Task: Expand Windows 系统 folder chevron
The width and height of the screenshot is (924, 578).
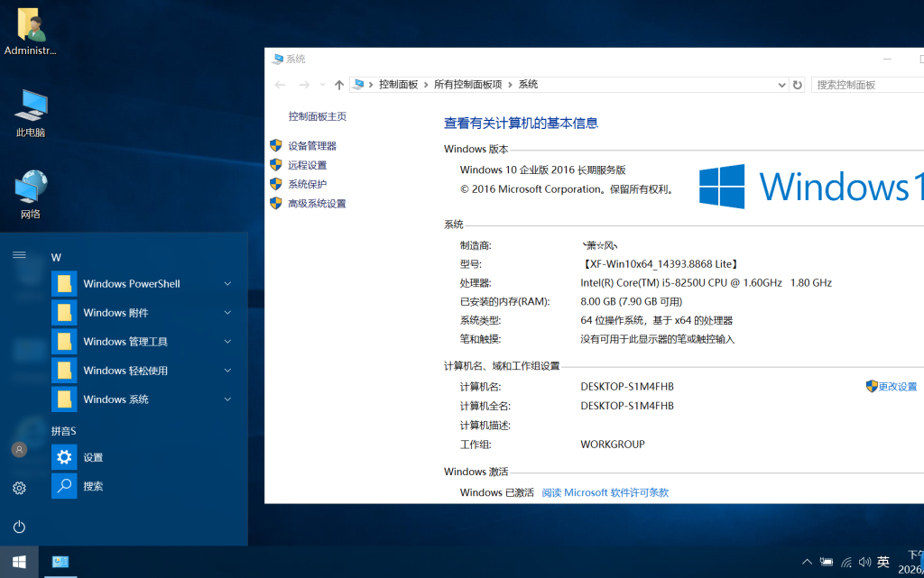Action: coord(227,399)
